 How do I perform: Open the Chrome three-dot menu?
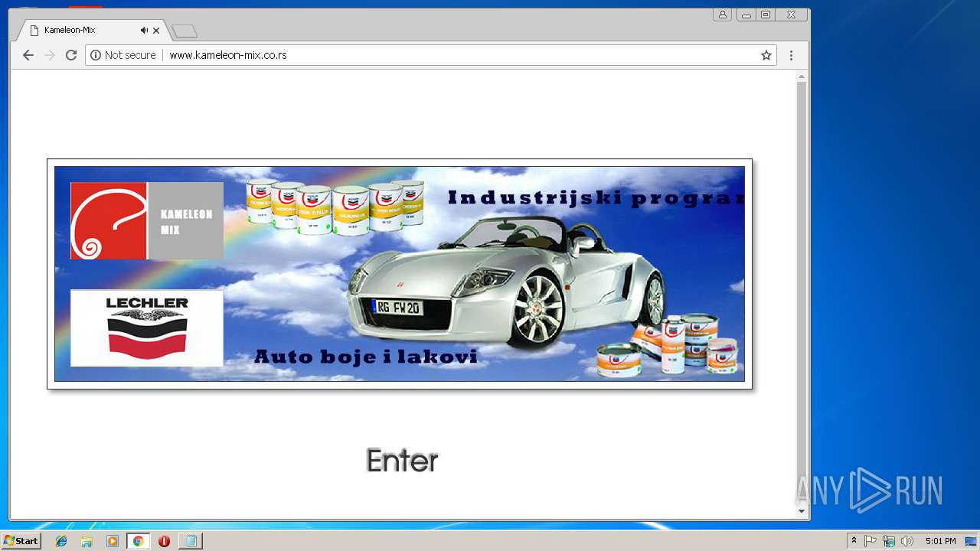pos(791,55)
